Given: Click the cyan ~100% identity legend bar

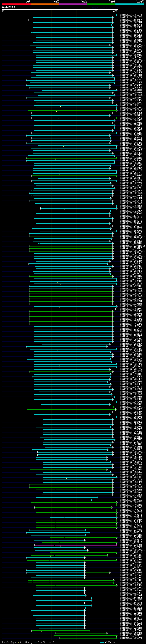Looking at the screenshot, I should click(x=130, y=4).
